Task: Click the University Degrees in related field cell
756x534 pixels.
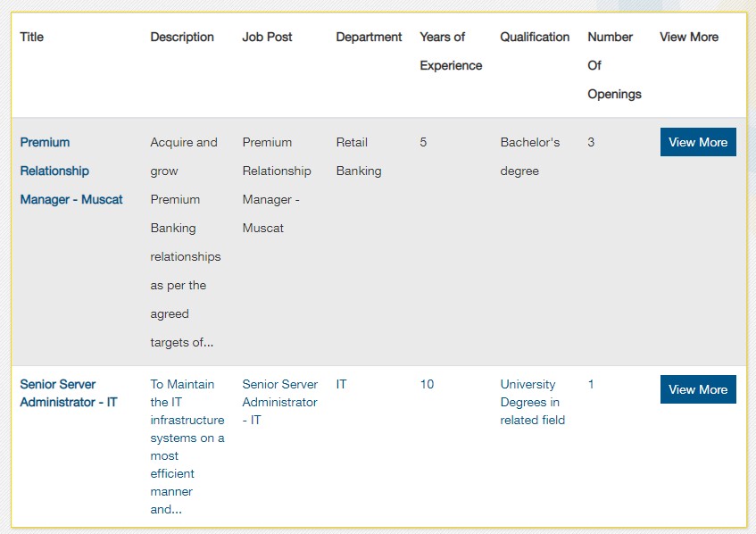Action: (532, 402)
